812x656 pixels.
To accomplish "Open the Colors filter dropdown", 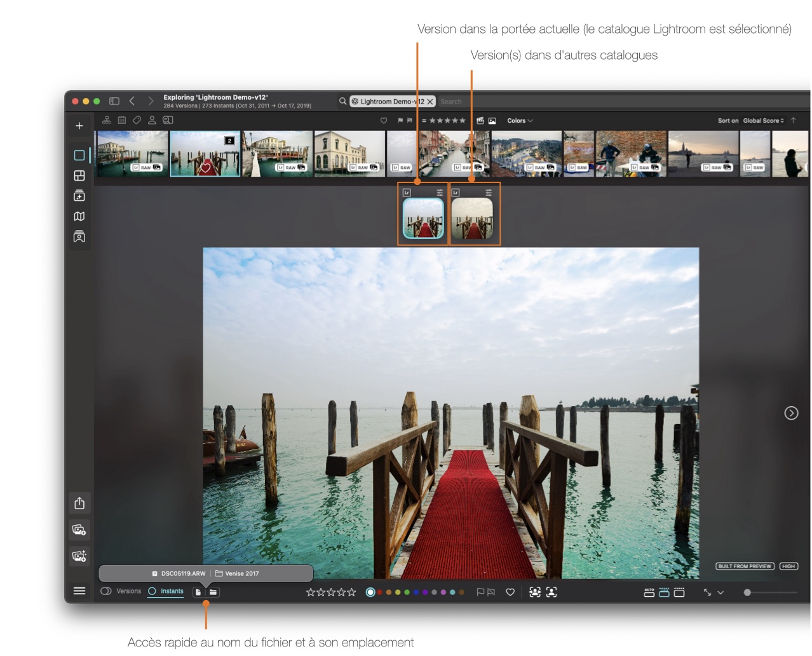I will 520,121.
